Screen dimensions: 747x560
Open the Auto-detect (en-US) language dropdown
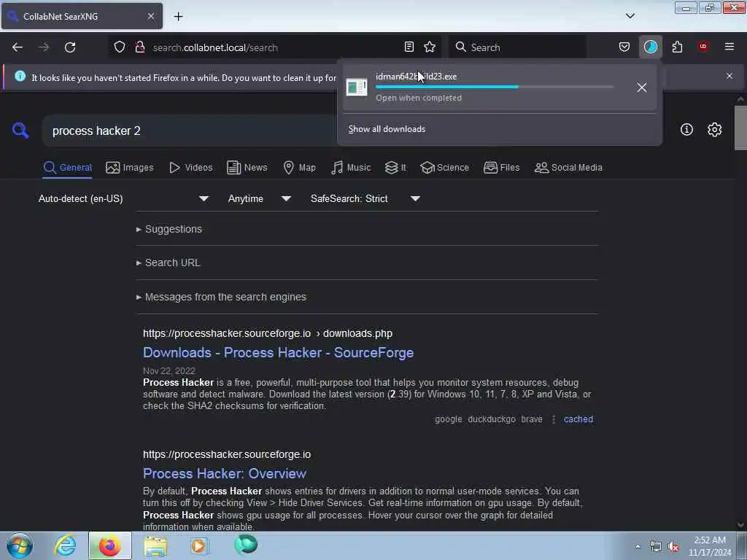(x=123, y=198)
